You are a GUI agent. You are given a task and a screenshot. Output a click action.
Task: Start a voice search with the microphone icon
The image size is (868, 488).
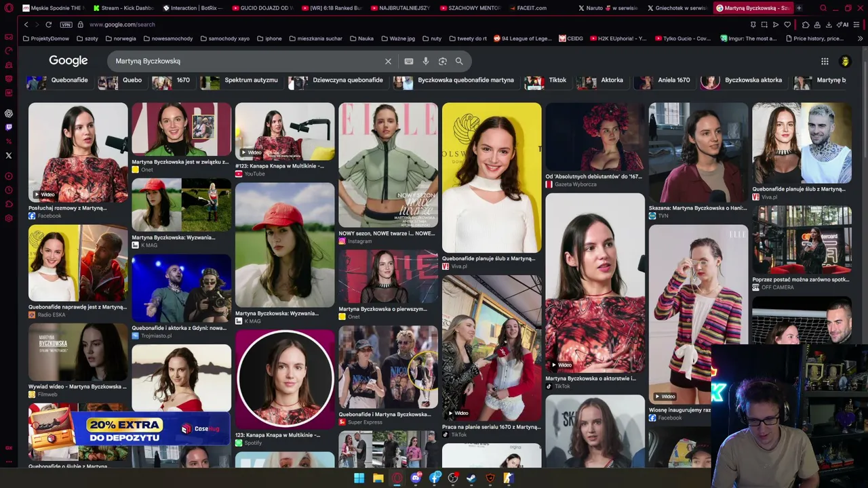click(426, 61)
